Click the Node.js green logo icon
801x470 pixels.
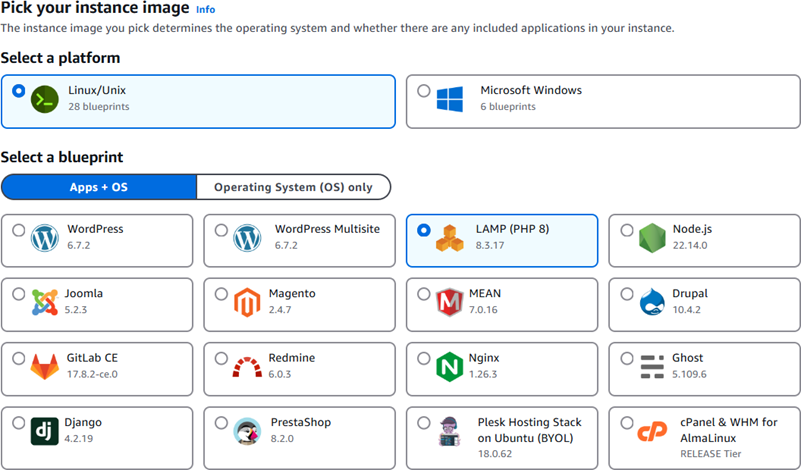[x=653, y=238]
